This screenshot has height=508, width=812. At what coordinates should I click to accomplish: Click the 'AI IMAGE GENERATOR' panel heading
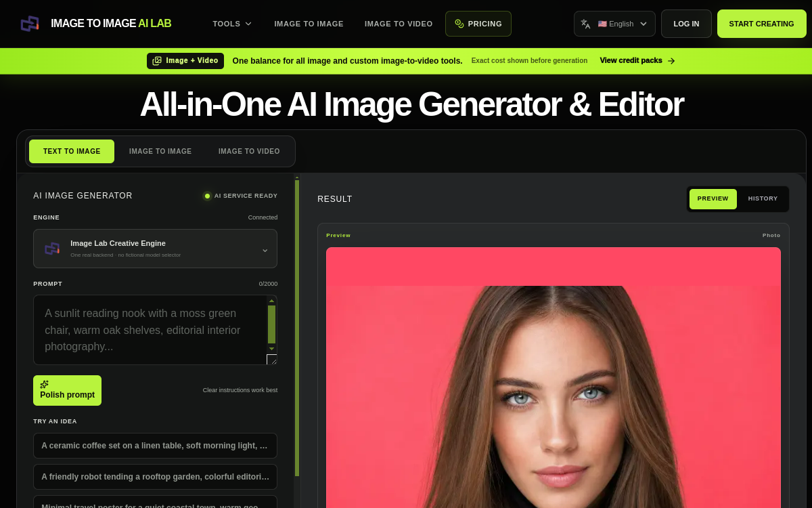coord(83,196)
